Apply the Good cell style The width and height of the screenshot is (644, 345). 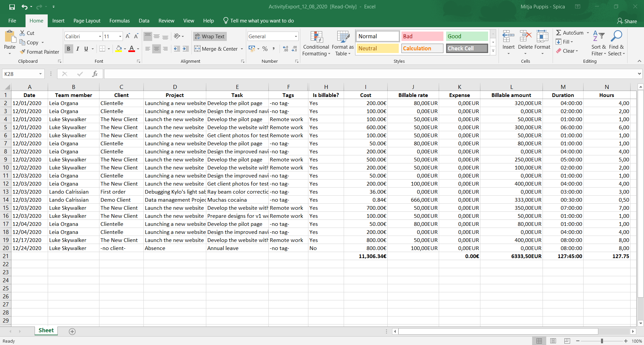(467, 36)
